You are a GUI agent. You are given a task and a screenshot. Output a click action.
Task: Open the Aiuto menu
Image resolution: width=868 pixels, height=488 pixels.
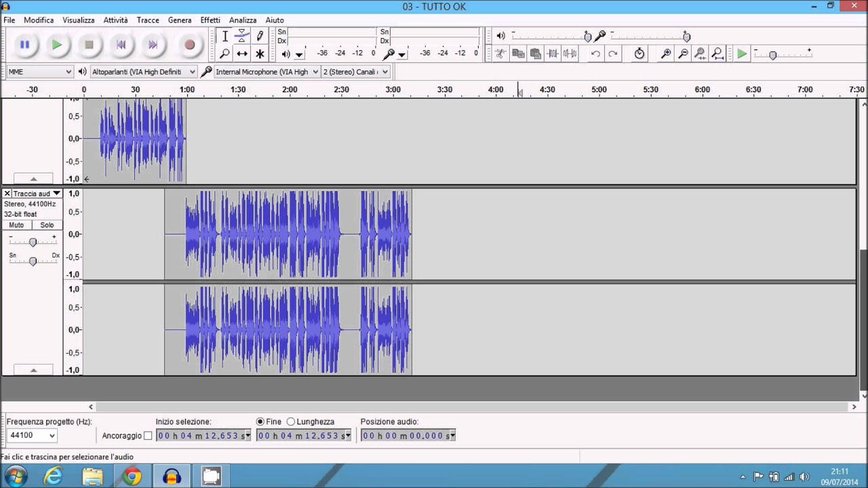click(275, 20)
